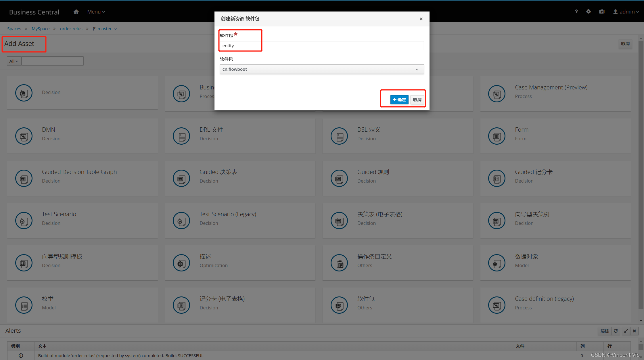
Task: Go to MySpace breadcrumb link
Action: (41, 29)
